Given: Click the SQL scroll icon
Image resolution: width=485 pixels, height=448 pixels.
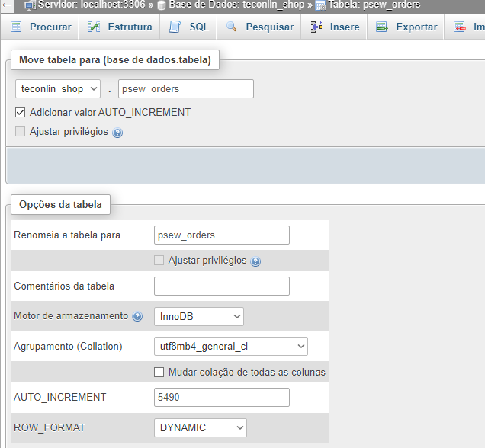Looking at the screenshot, I should [175, 27].
